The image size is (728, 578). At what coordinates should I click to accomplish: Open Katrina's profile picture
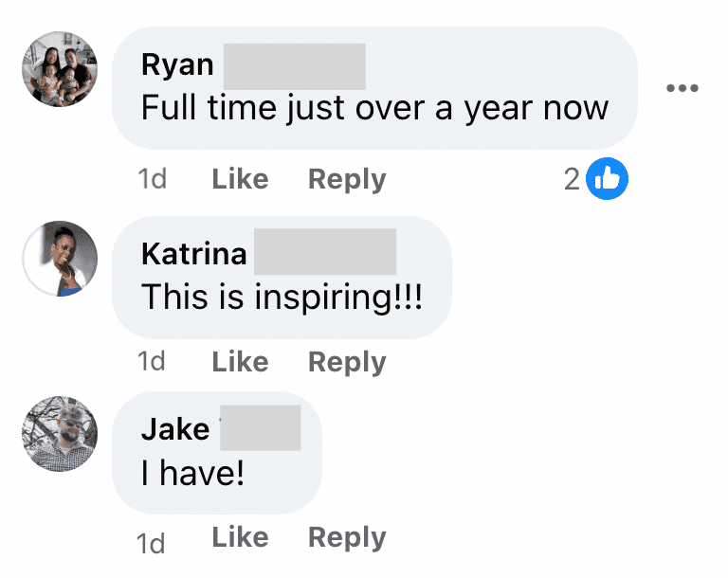(60, 259)
